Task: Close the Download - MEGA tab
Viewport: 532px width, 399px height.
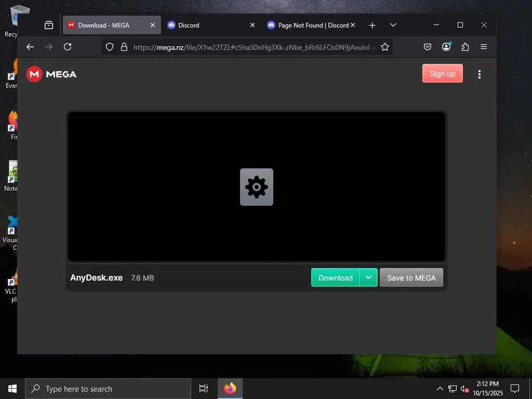Action: (x=153, y=25)
